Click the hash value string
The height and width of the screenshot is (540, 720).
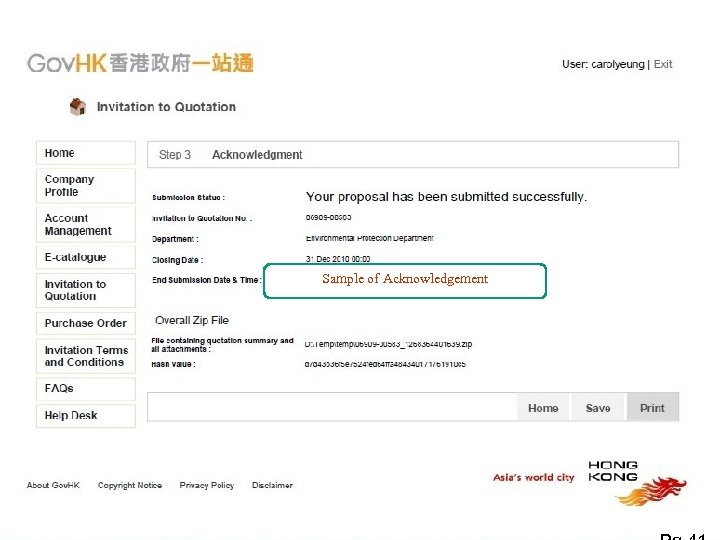click(385, 364)
